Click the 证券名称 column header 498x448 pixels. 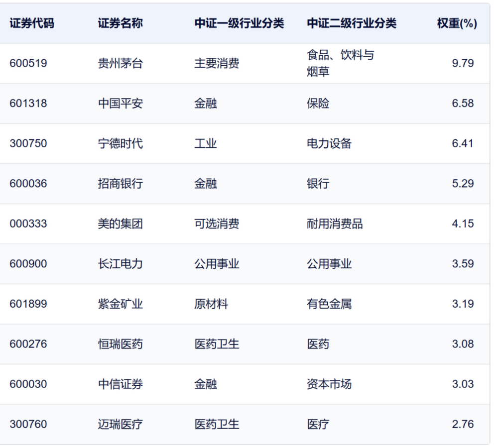point(120,23)
